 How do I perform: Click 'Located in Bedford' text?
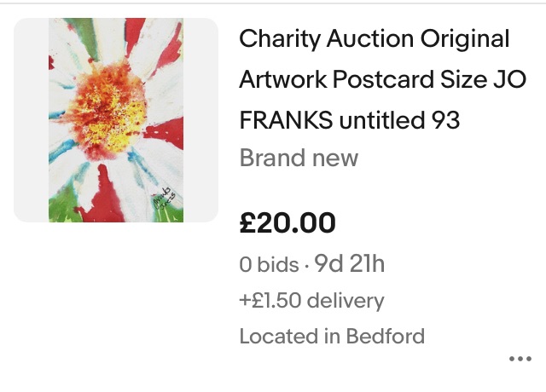pyautogui.click(x=332, y=336)
